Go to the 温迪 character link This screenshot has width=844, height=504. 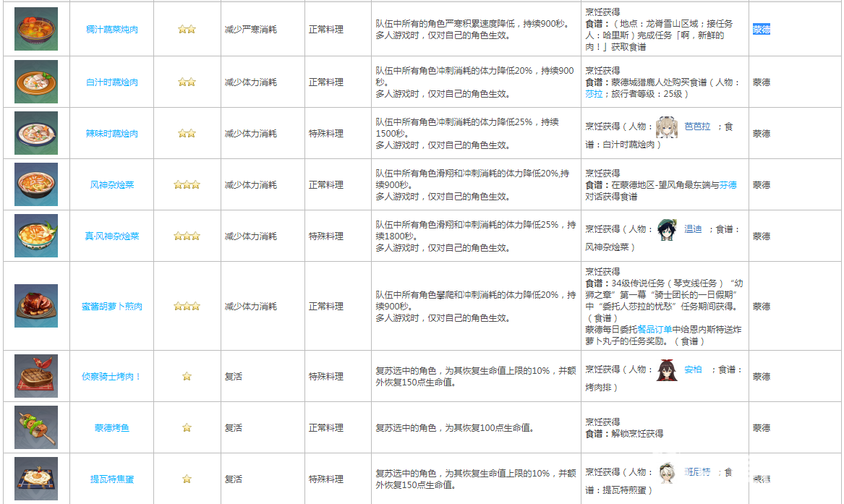coord(693,229)
